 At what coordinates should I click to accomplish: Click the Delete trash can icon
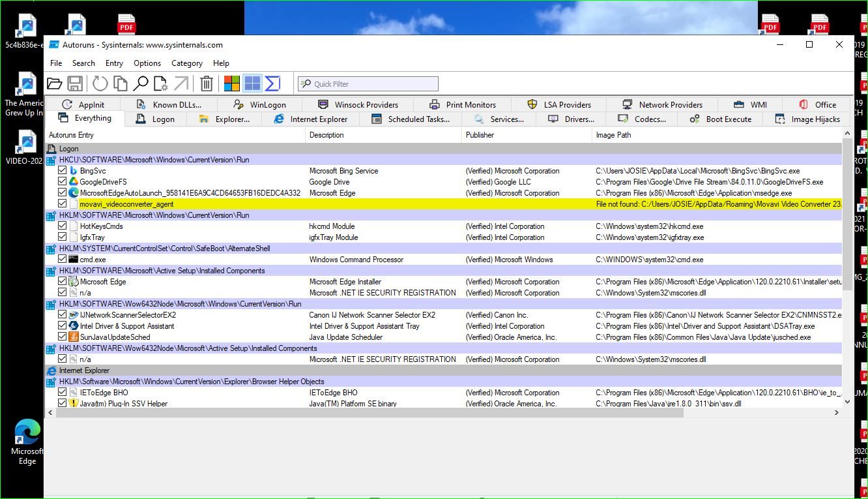coord(207,83)
